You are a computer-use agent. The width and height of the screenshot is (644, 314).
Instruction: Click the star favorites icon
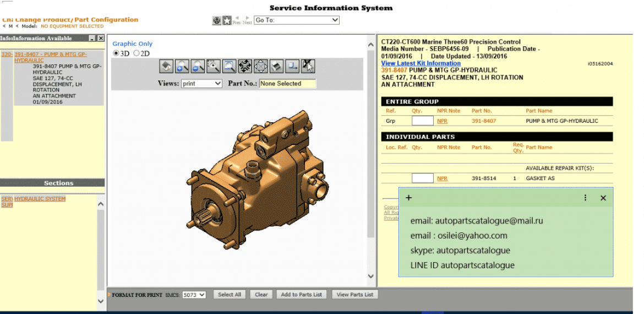click(227, 21)
